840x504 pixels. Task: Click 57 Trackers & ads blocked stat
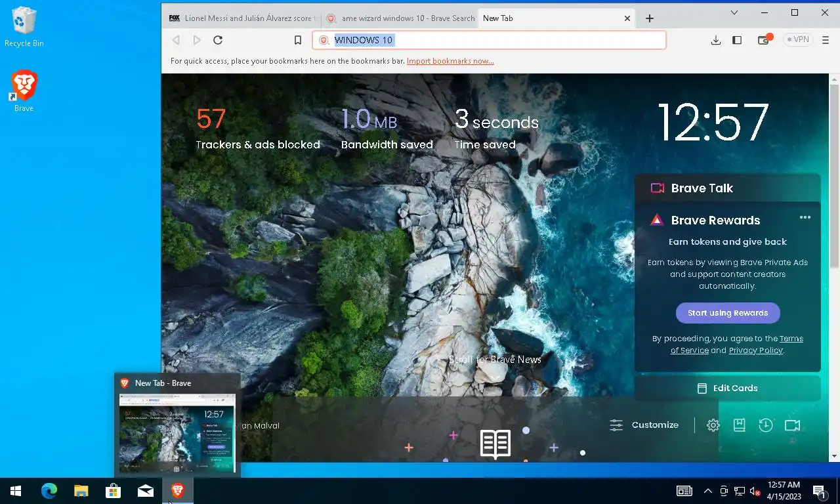(258, 129)
